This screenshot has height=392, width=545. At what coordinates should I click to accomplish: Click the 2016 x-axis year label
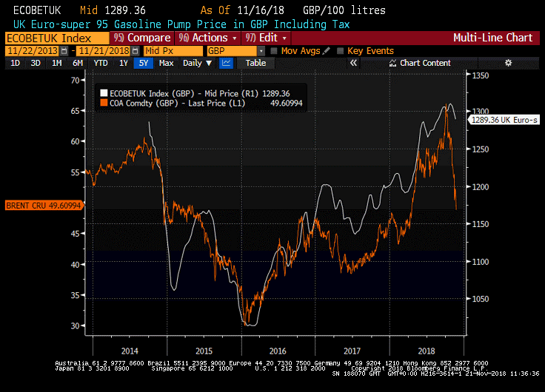coord(278,351)
